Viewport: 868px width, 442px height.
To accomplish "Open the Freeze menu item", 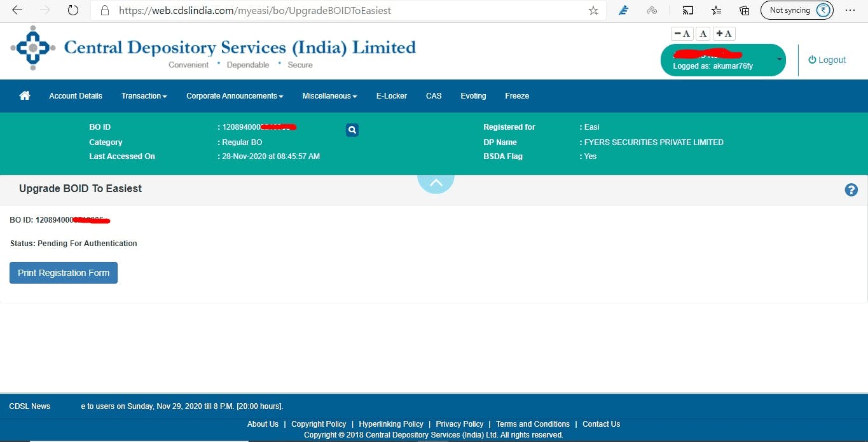I will [517, 96].
